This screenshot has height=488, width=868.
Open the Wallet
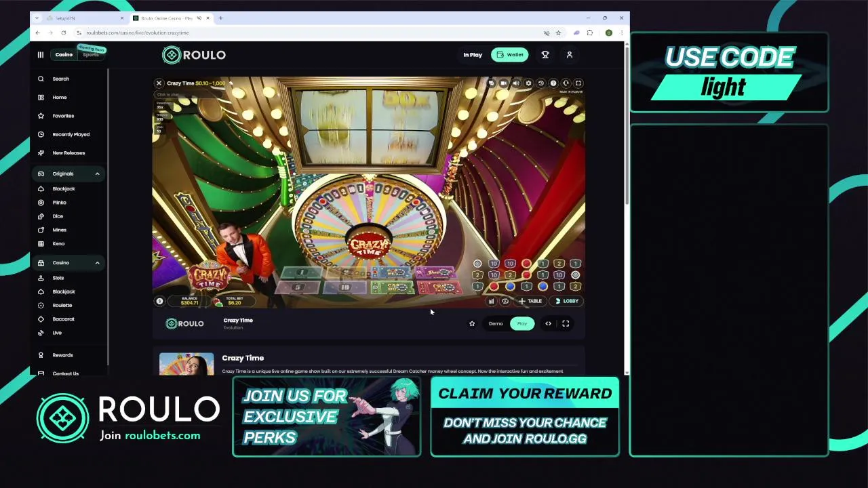(x=510, y=55)
